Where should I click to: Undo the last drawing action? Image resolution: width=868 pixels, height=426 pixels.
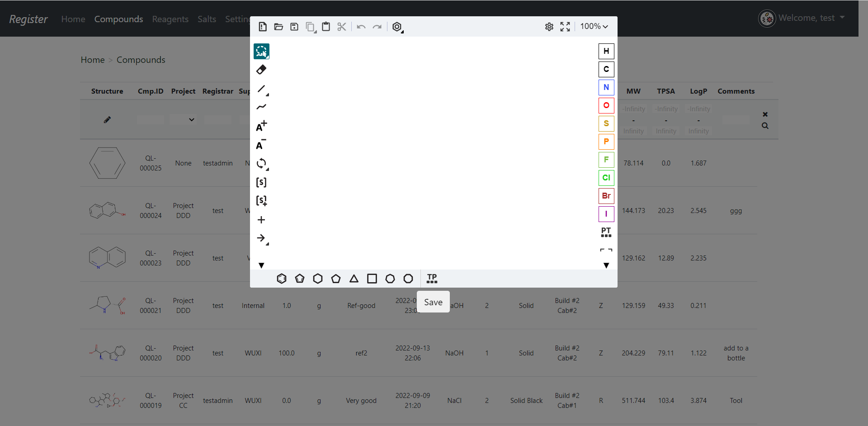(361, 27)
